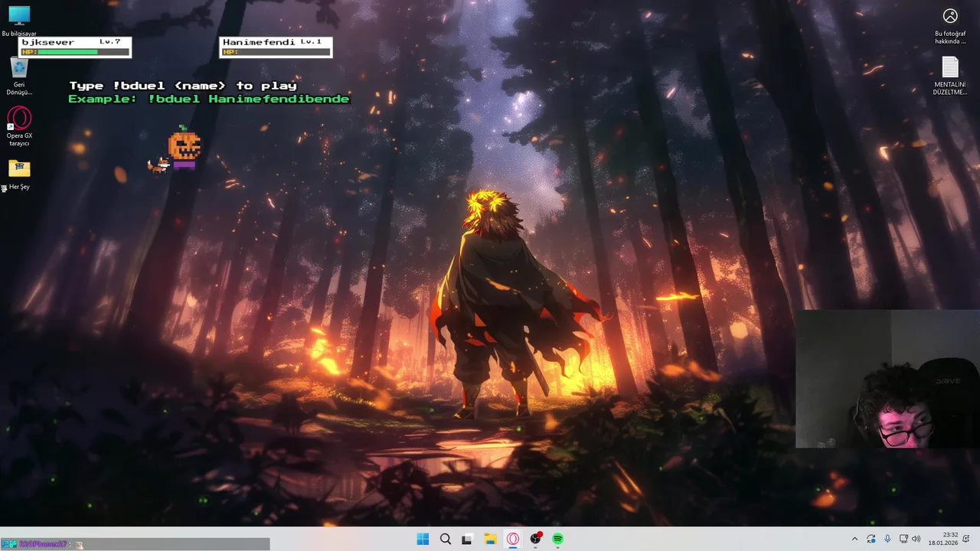Click the Lv.7 level label
The width and height of the screenshot is (980, 551).
tap(110, 41)
